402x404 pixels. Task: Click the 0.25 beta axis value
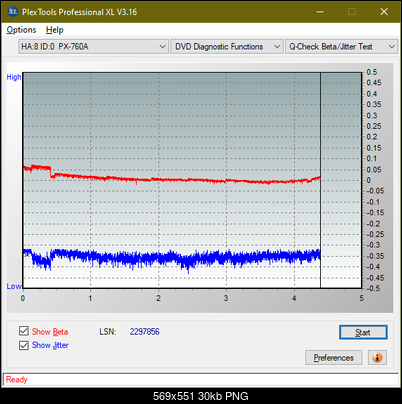[x=374, y=126]
